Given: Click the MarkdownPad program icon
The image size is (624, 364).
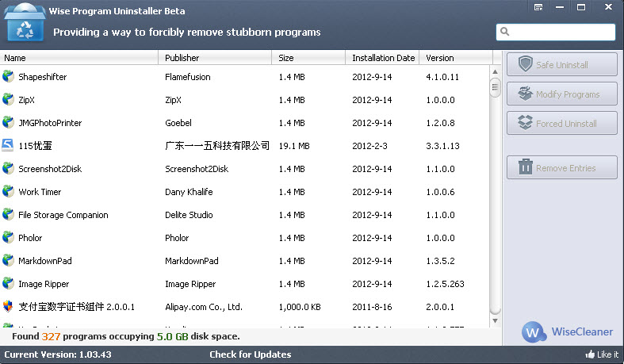Looking at the screenshot, I should click(x=8, y=261).
